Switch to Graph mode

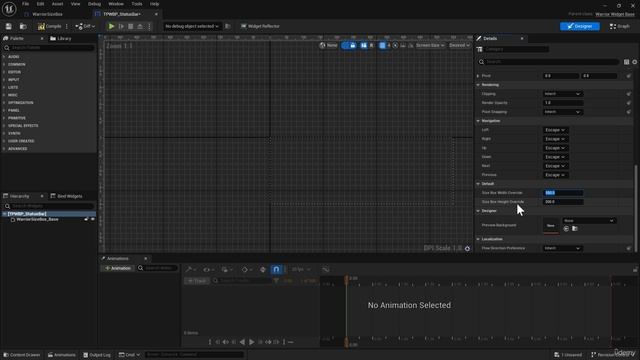(x=620, y=26)
